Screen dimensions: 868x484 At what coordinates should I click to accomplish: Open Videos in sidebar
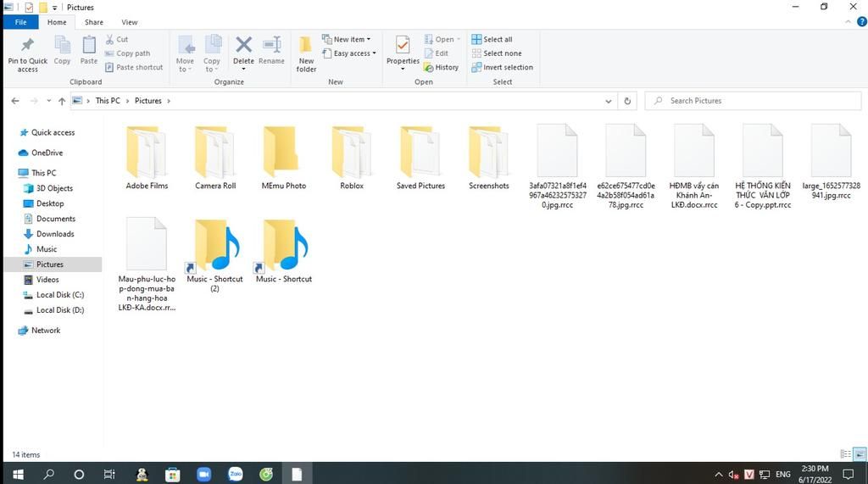click(x=42, y=280)
